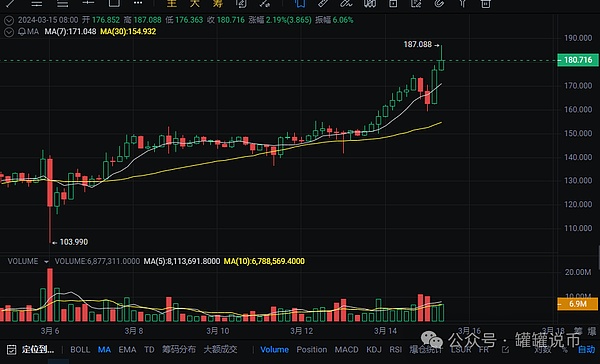Click the high price 187.088 in header
The width and height of the screenshot is (600, 364).
pos(147,20)
